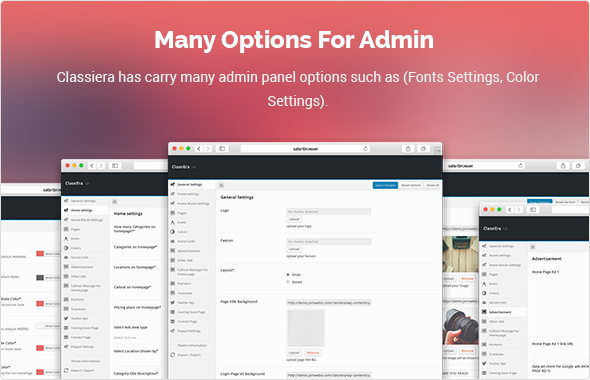The height and width of the screenshot is (380, 590).
Task: Go back in the Advertisement browser window
Action: point(510,210)
